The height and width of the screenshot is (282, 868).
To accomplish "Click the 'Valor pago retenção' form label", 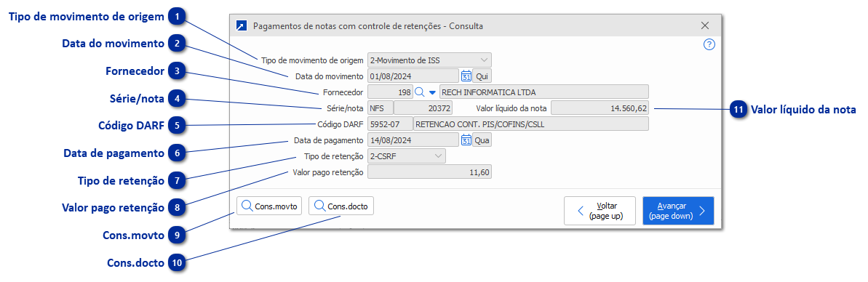I will pyautogui.click(x=327, y=172).
